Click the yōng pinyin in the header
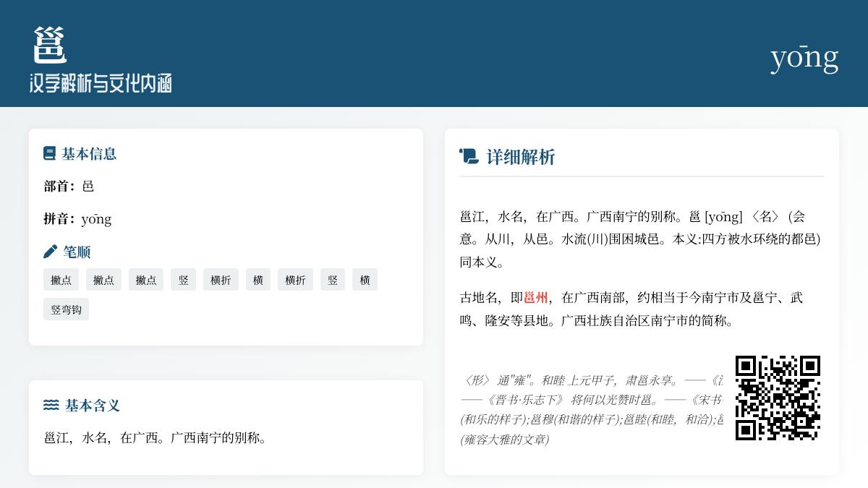Image resolution: width=868 pixels, height=488 pixels. tap(804, 56)
